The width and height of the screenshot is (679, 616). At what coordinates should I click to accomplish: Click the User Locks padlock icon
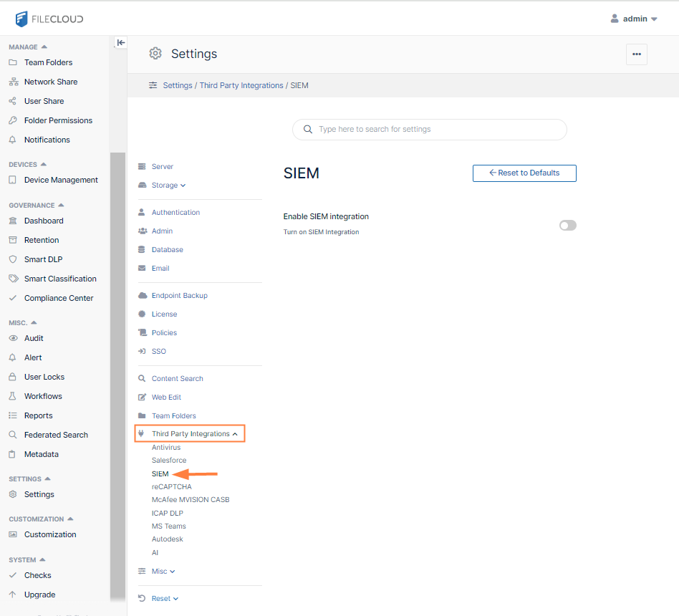pos(13,377)
